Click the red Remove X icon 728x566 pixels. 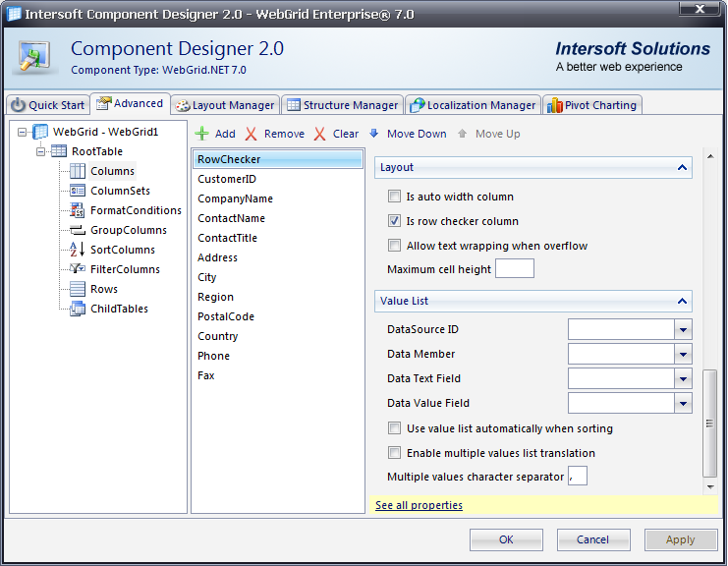coord(252,134)
